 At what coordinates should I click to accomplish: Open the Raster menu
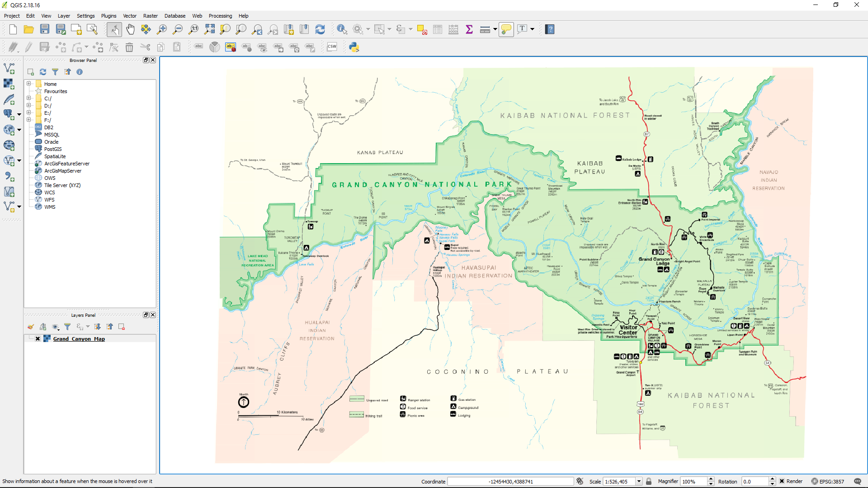point(150,16)
